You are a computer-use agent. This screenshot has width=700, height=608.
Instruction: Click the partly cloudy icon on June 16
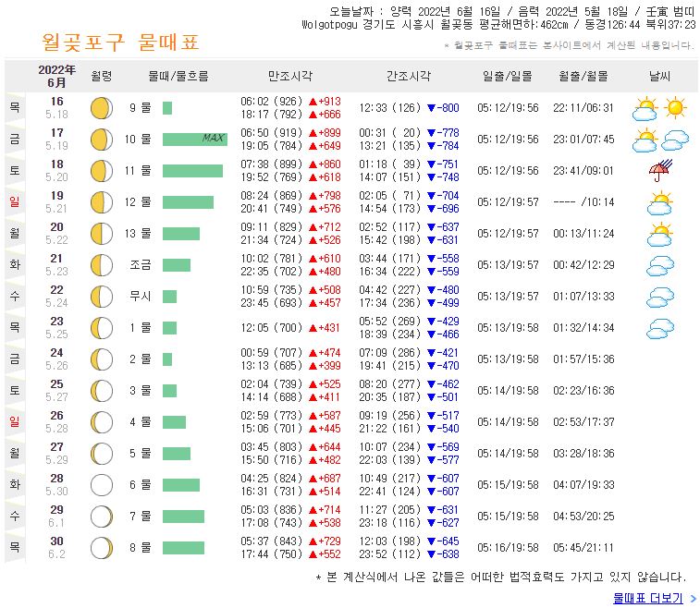[x=645, y=109]
